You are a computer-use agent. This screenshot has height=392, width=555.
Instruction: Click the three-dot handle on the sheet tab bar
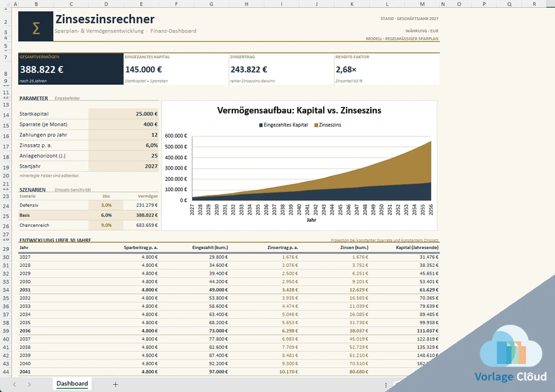(386, 385)
